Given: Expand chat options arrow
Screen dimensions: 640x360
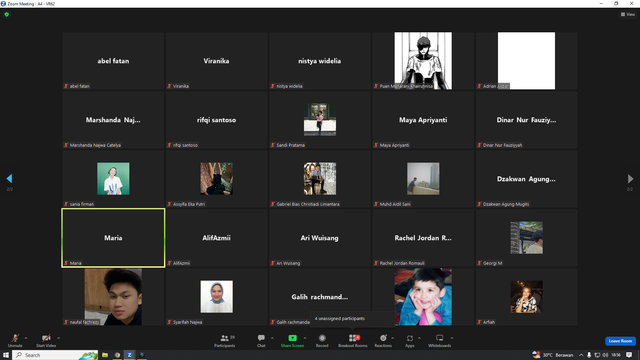Looking at the screenshot, I should pos(272,338).
